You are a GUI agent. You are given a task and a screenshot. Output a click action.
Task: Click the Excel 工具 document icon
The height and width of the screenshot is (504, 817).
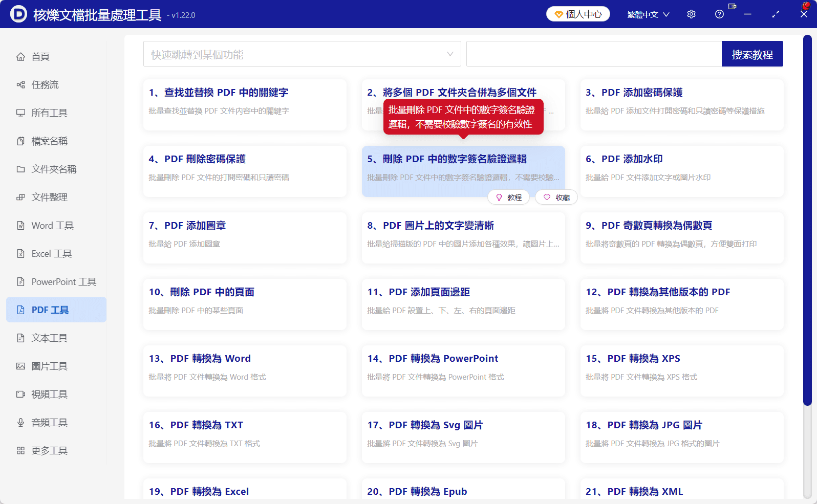20,254
